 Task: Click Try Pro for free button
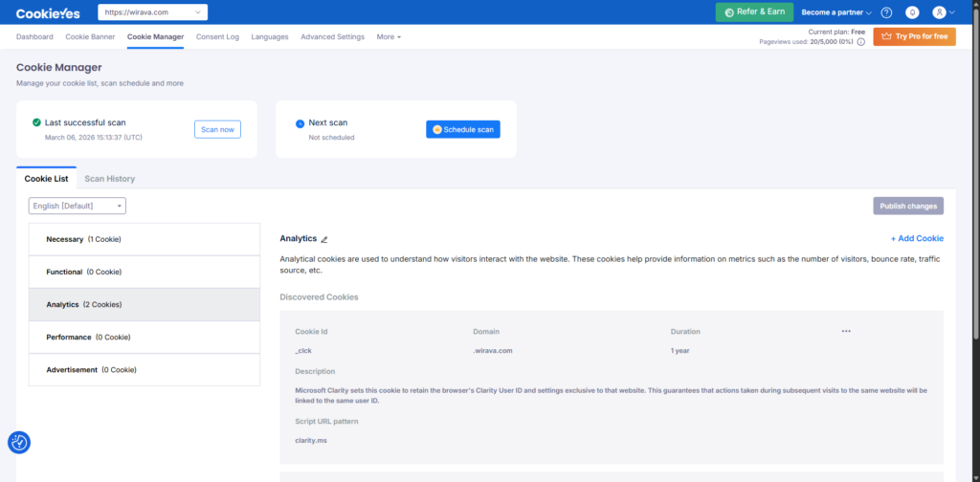[x=914, y=36]
